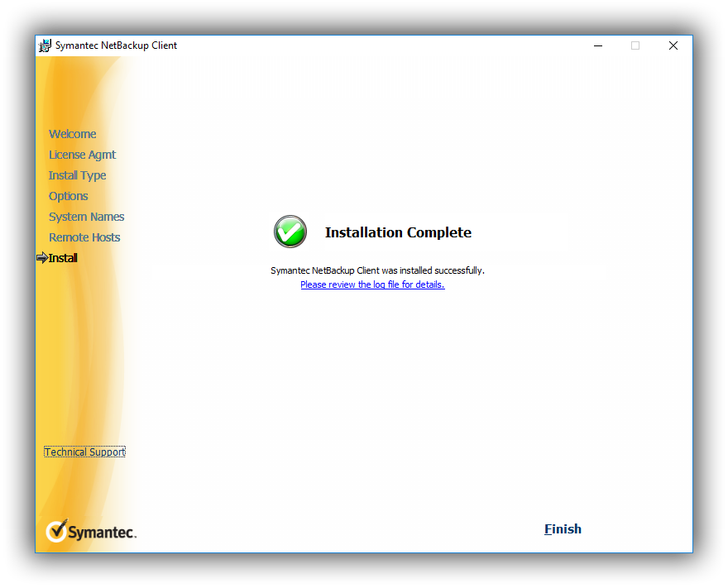Select the current Install step
The width and height of the screenshot is (728, 588).
[x=63, y=258]
